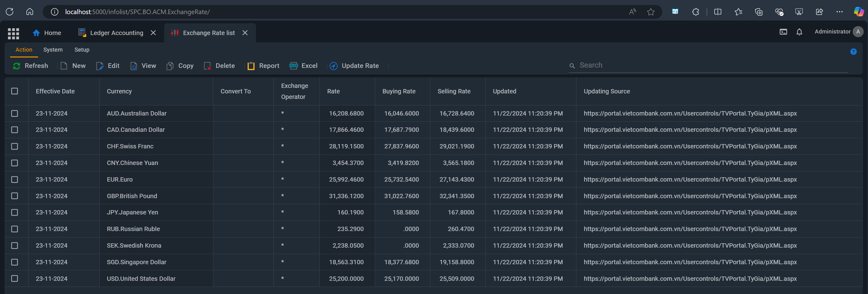The height and width of the screenshot is (294, 868).
Task: Go to browser home icon
Action: 30,12
